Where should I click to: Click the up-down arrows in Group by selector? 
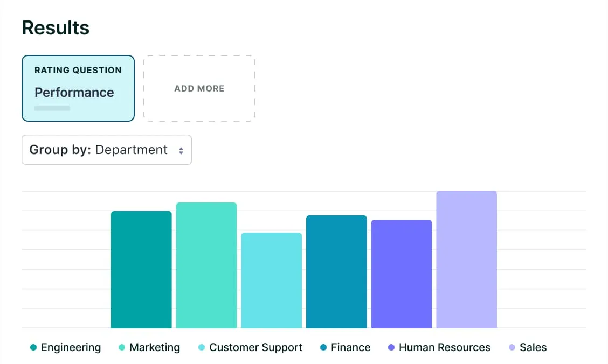click(x=181, y=150)
